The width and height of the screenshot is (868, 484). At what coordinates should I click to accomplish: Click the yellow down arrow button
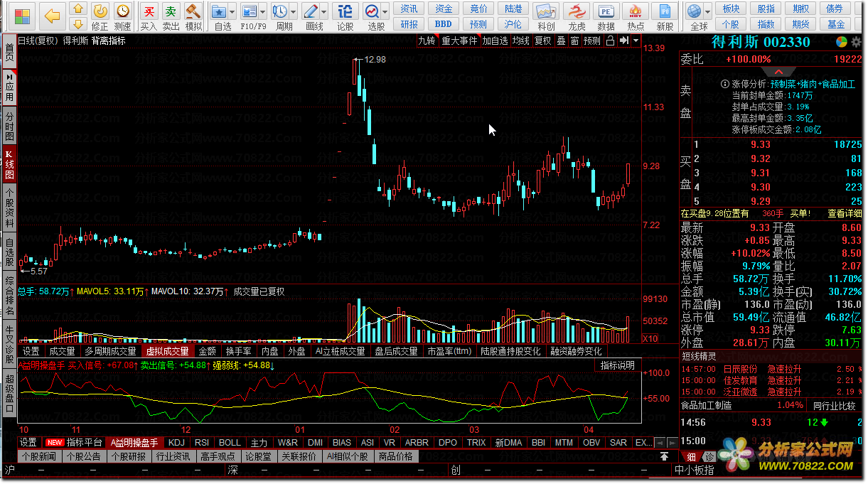pos(79,23)
